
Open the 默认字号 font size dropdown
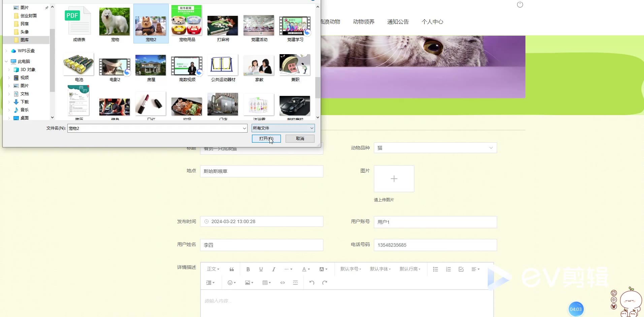tap(351, 269)
